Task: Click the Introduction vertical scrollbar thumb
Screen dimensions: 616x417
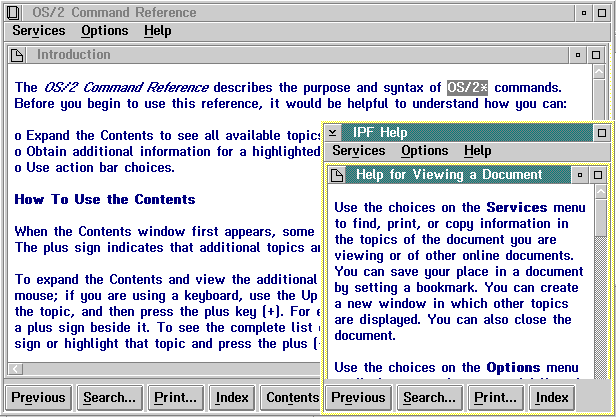Action: tap(599, 99)
